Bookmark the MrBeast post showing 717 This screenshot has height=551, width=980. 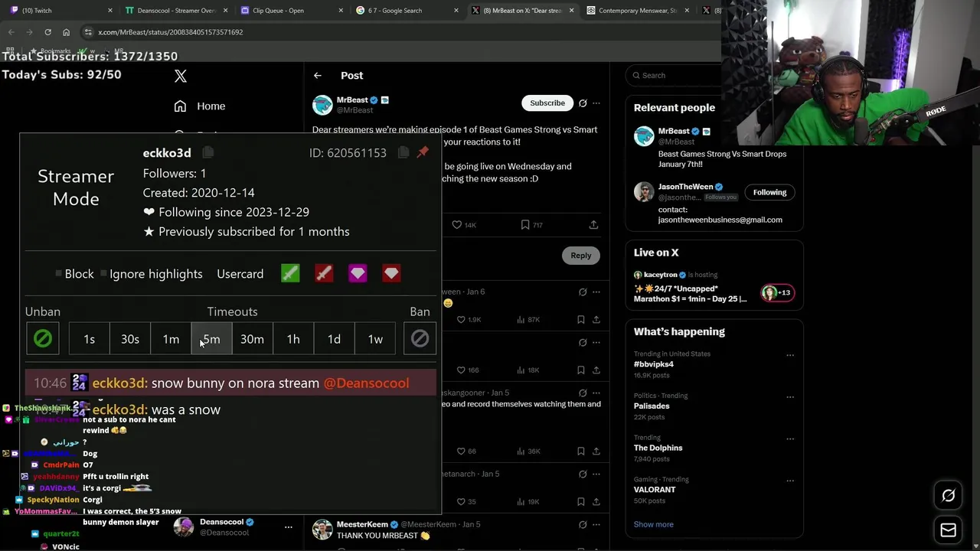[531, 225]
